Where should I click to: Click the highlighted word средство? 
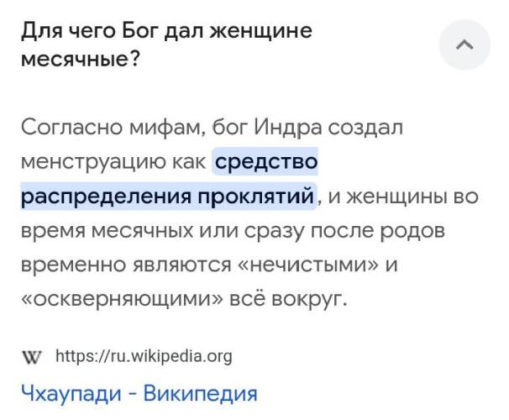click(266, 161)
